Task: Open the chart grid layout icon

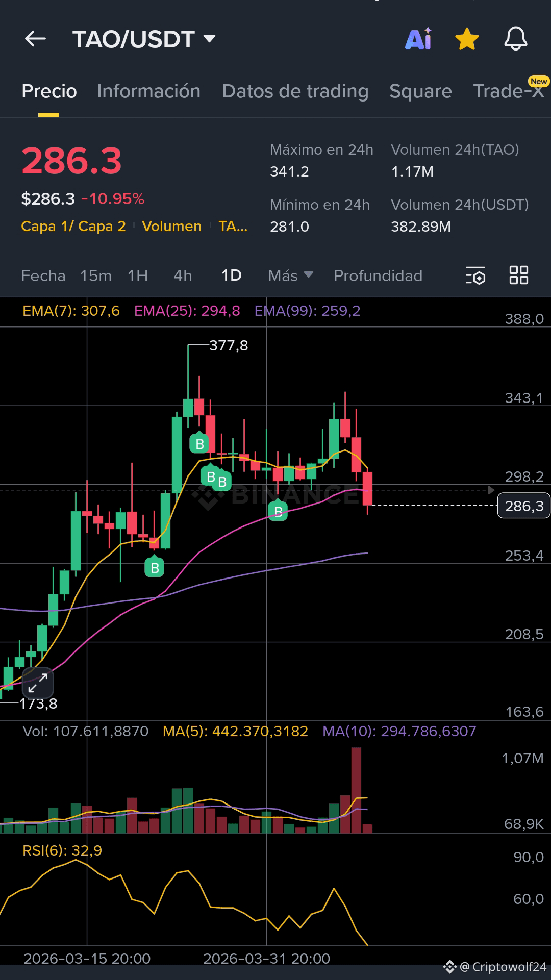Action: [x=519, y=275]
